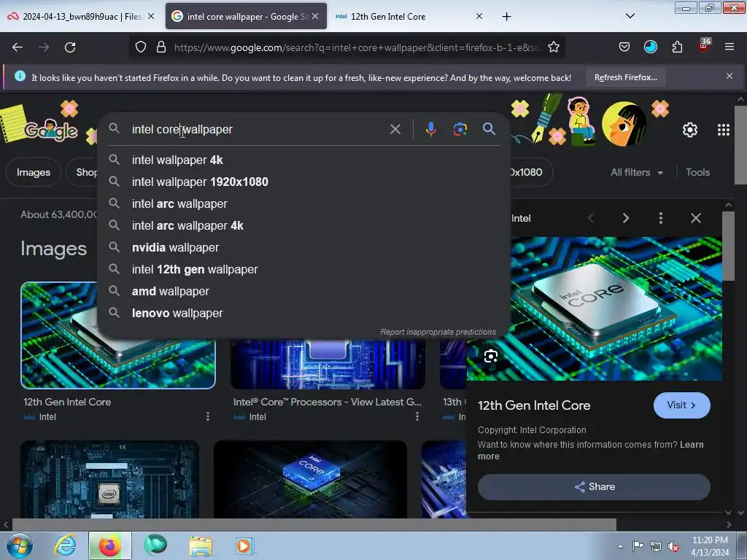Click into the Google search text field
This screenshot has width=747, height=560.
[258, 129]
